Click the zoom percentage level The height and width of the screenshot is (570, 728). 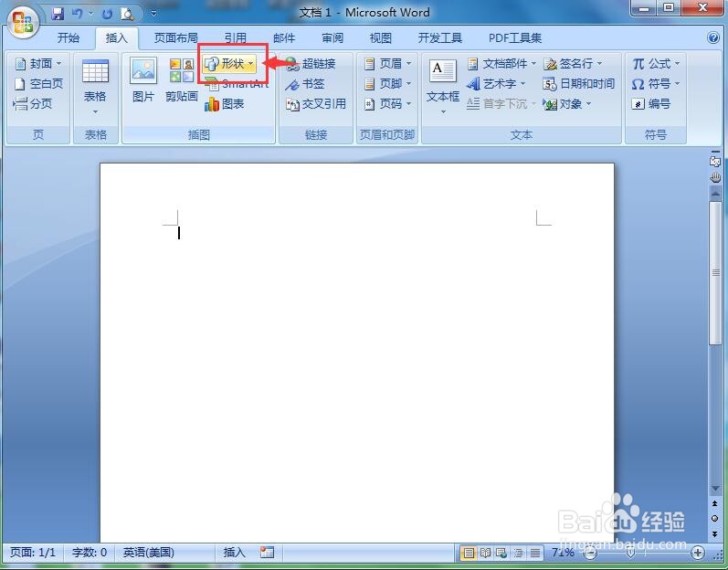click(563, 553)
